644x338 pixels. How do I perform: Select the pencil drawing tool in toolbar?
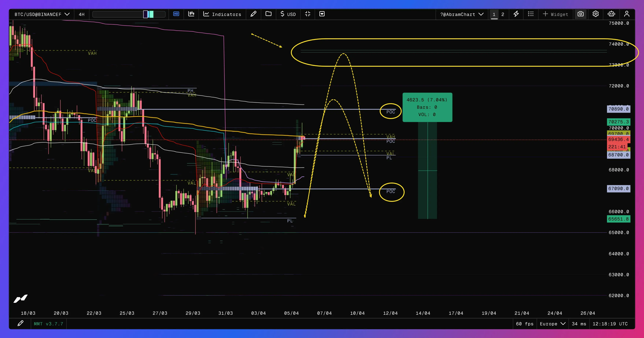253,14
